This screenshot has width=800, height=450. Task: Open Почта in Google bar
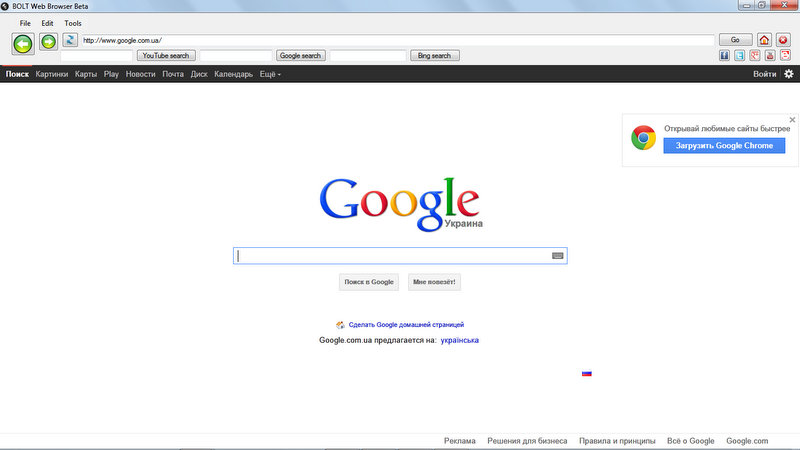point(173,74)
